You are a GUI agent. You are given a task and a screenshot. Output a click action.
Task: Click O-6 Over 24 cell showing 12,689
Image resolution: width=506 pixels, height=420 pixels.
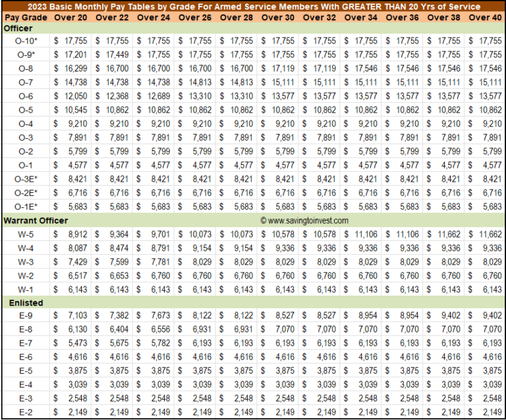pyautogui.click(x=154, y=96)
